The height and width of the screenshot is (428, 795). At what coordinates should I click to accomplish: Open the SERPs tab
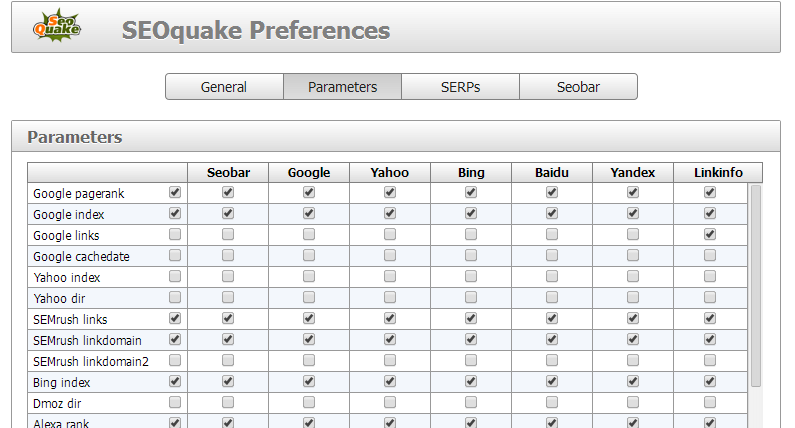[460, 87]
